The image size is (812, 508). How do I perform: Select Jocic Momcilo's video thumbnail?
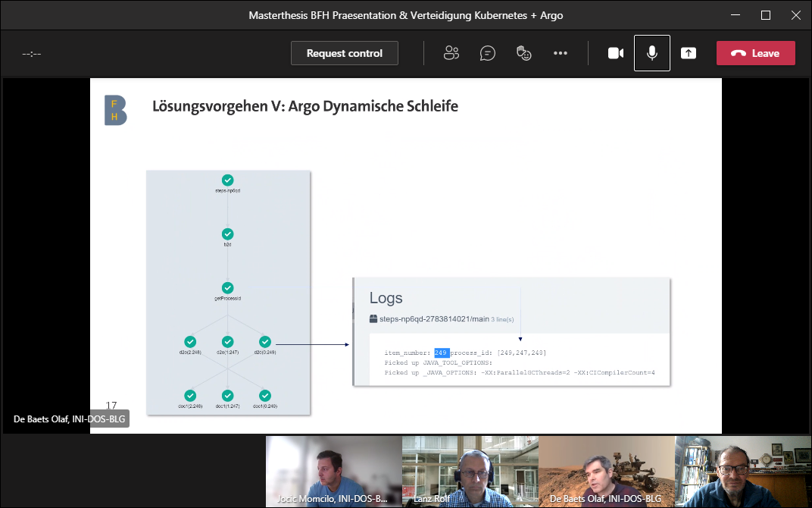click(x=333, y=471)
